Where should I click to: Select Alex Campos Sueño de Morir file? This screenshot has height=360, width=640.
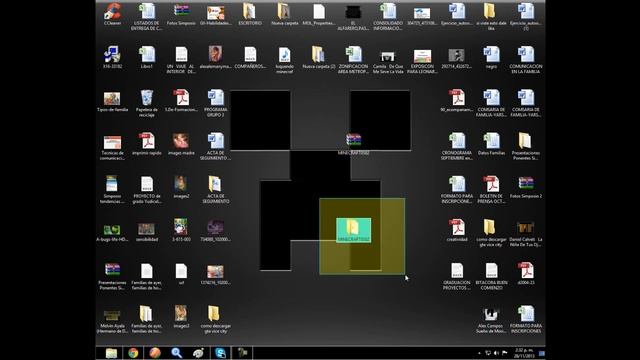click(x=491, y=319)
